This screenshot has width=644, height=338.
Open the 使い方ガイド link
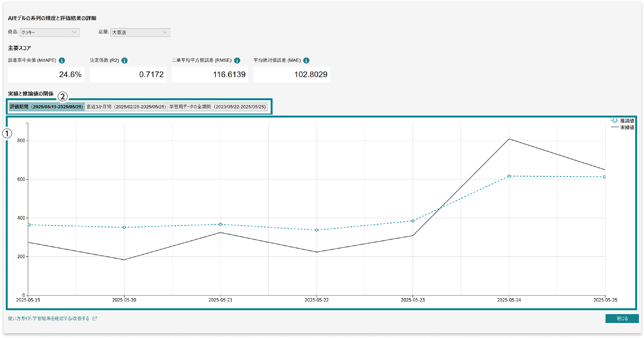click(49, 318)
